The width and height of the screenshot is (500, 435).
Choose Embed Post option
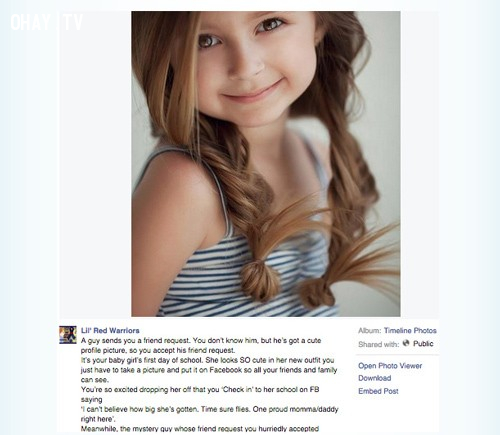(378, 391)
